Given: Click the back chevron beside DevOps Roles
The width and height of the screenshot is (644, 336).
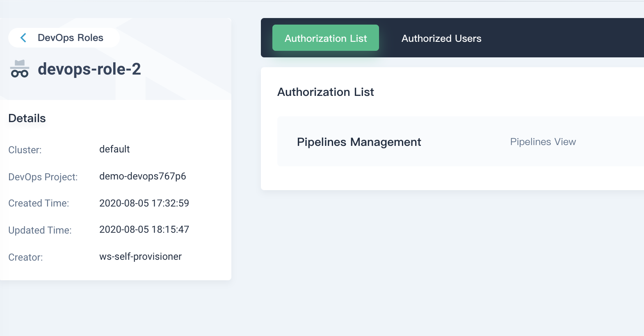Looking at the screenshot, I should click(23, 38).
